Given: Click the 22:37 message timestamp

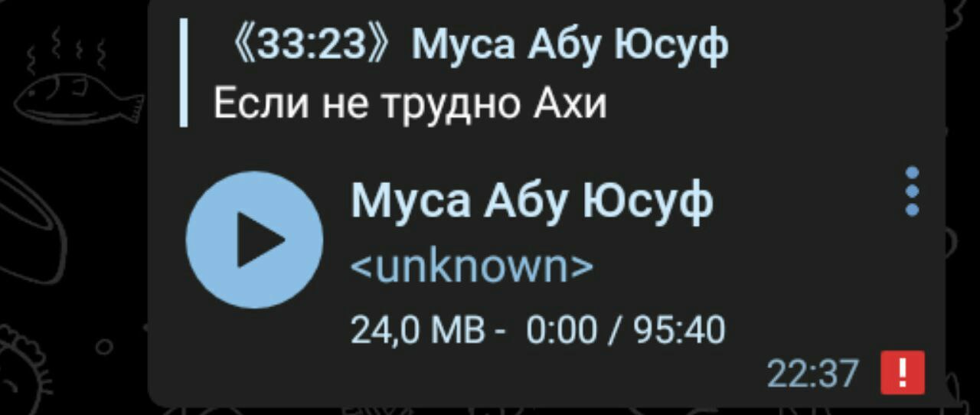Looking at the screenshot, I should pyautogui.click(x=812, y=374).
